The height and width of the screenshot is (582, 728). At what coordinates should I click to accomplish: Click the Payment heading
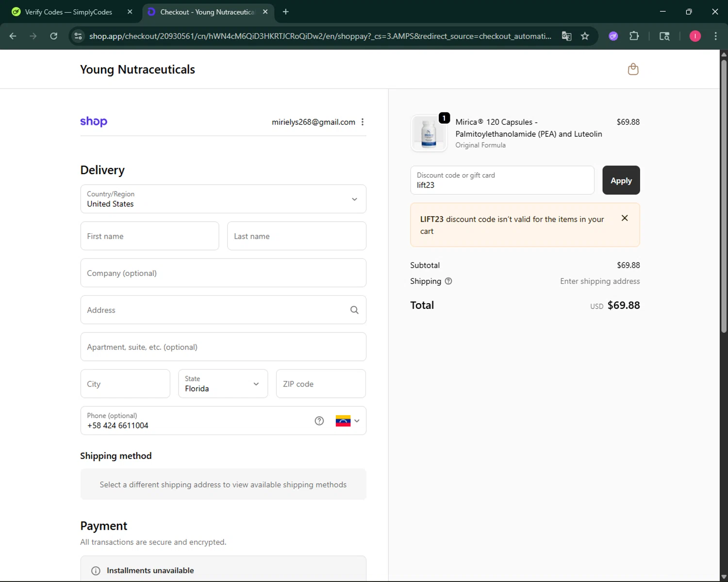[103, 526]
